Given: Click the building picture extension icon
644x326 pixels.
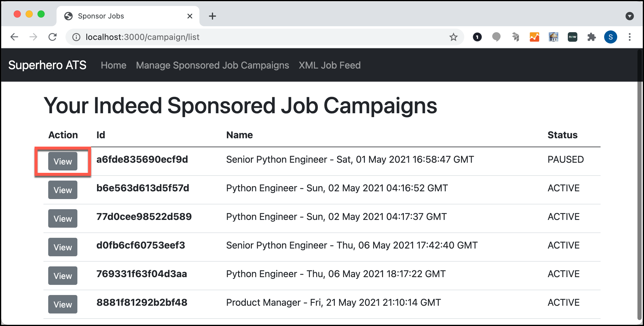Looking at the screenshot, I should 553,37.
